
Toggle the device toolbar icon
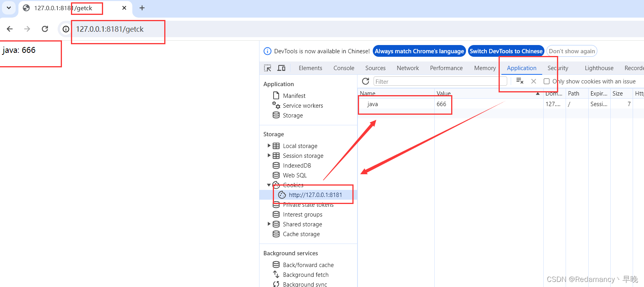pyautogui.click(x=281, y=68)
